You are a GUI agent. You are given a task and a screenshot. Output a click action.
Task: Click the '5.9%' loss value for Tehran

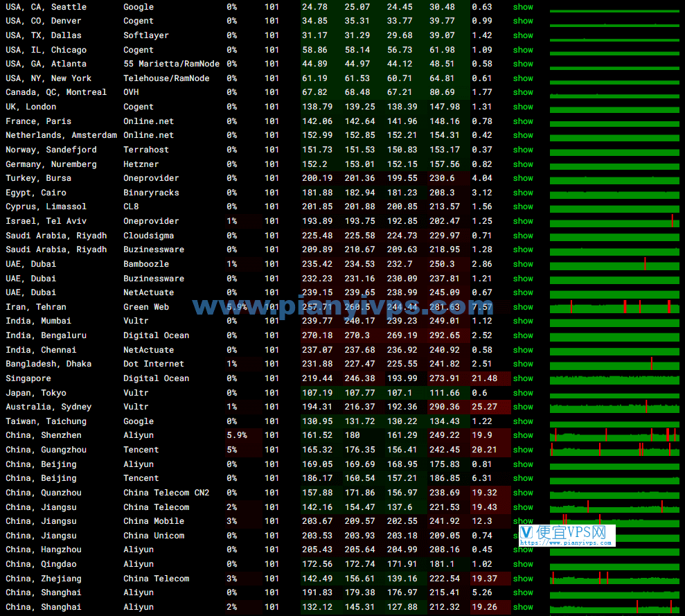pyautogui.click(x=237, y=307)
